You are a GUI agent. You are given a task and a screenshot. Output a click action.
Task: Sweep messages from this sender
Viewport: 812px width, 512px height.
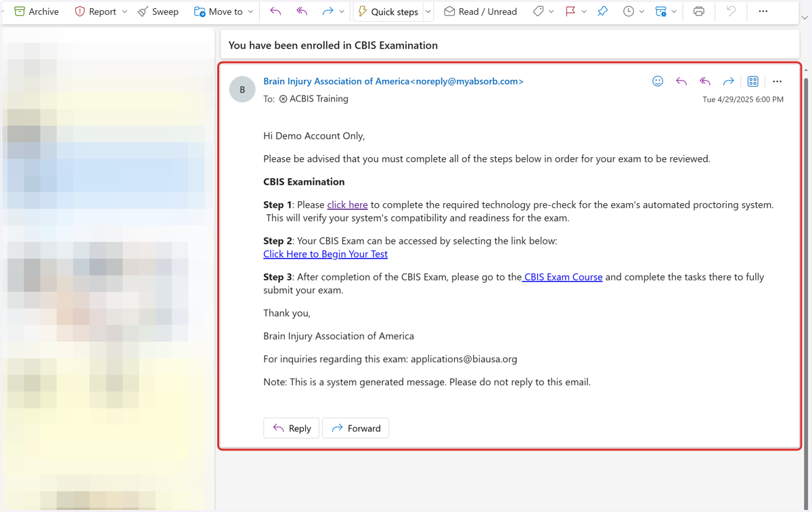[x=158, y=12]
